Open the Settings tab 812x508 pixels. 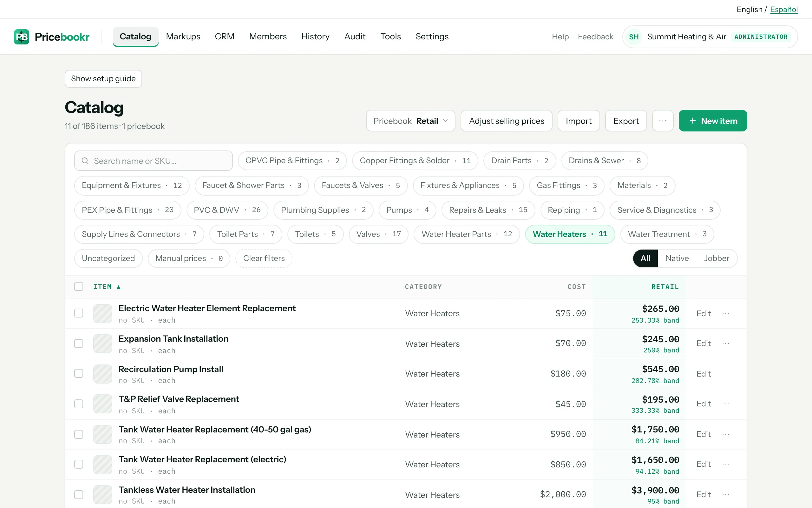[x=432, y=36]
